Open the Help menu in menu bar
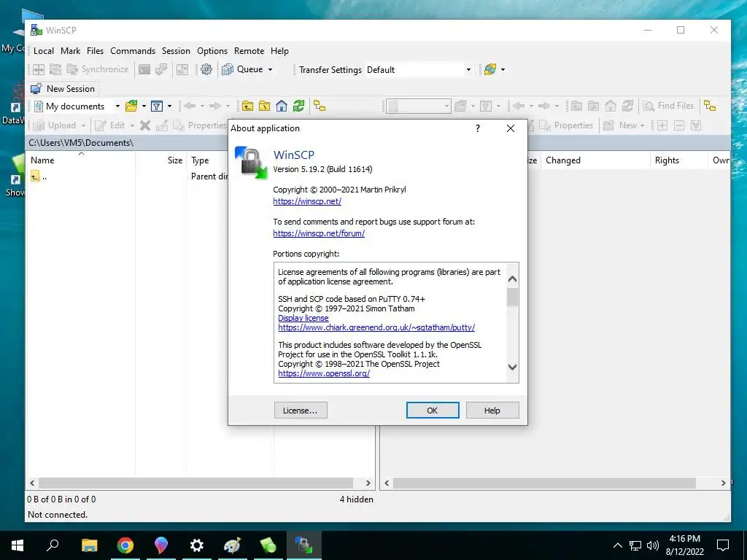 tap(279, 51)
